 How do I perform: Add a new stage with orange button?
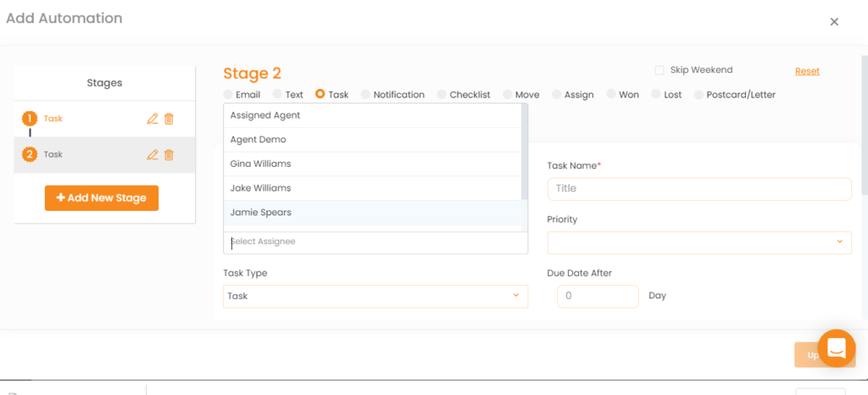pos(102,198)
